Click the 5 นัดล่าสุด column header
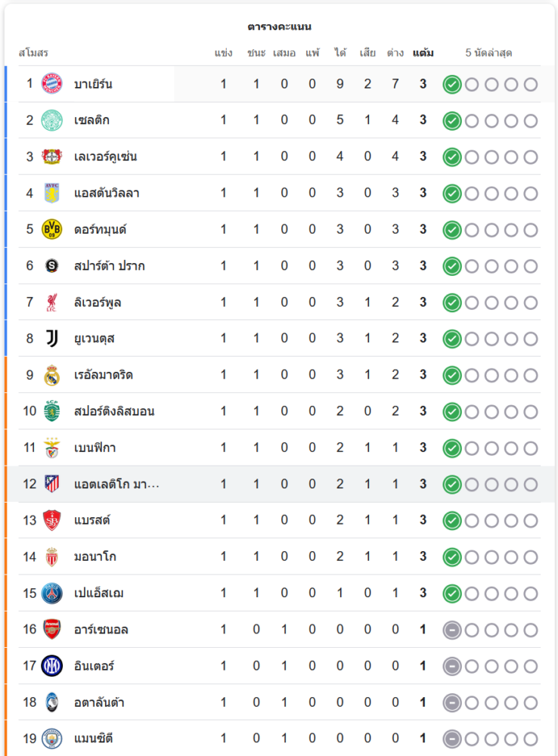558x756 pixels. (488, 53)
